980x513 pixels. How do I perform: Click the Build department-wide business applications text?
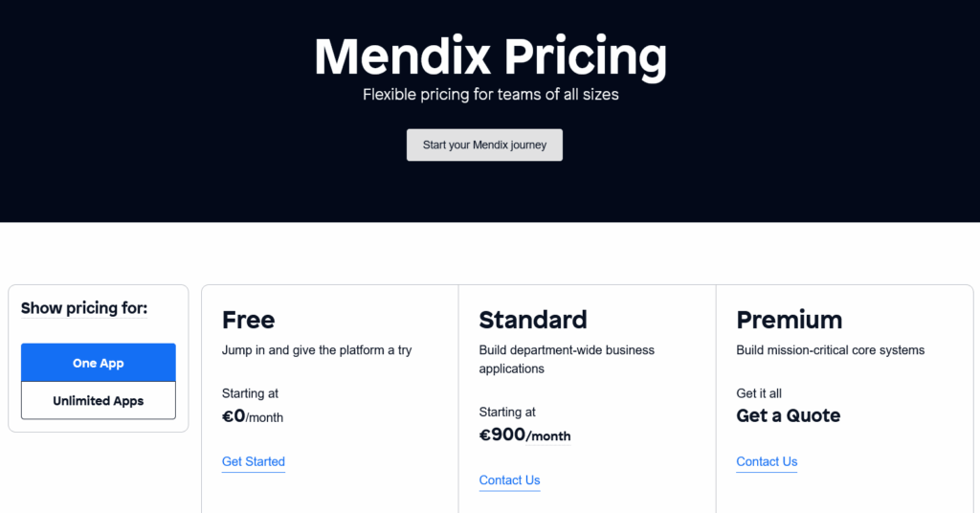(x=567, y=359)
